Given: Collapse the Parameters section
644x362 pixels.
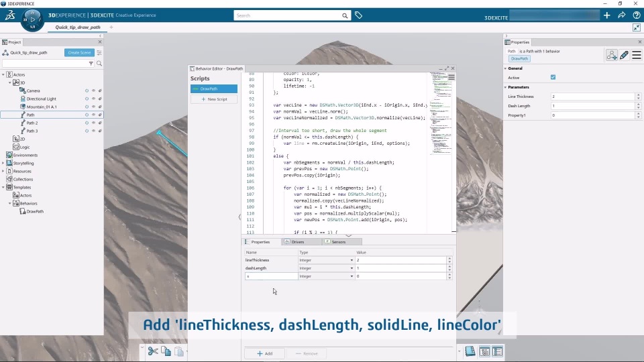Looking at the screenshot, I should (506, 87).
